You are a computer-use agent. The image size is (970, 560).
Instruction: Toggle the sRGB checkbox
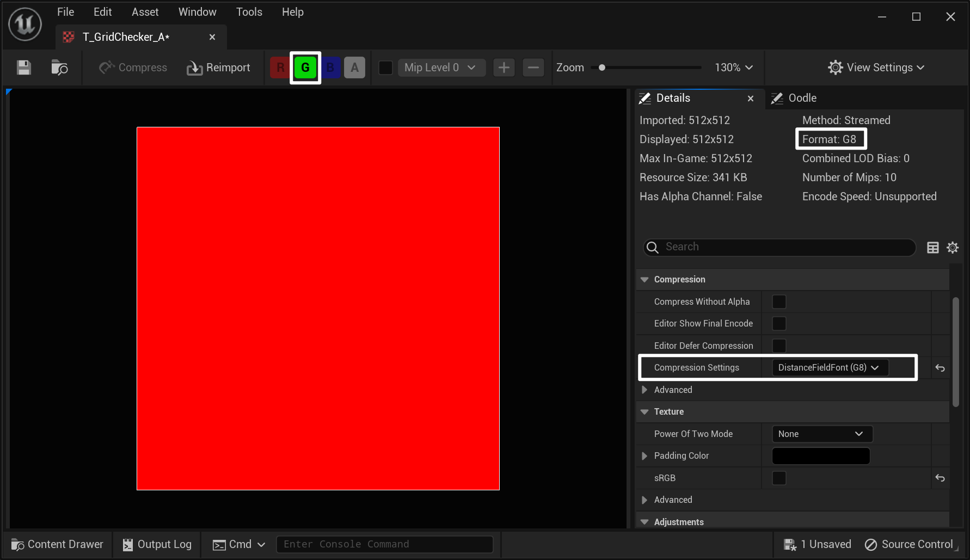click(779, 478)
